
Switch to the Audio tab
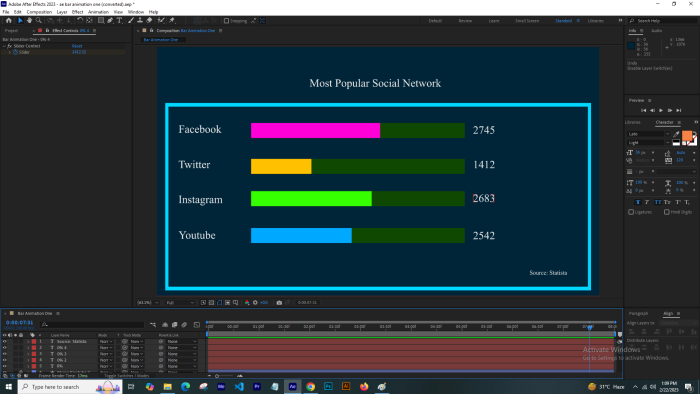(656, 30)
